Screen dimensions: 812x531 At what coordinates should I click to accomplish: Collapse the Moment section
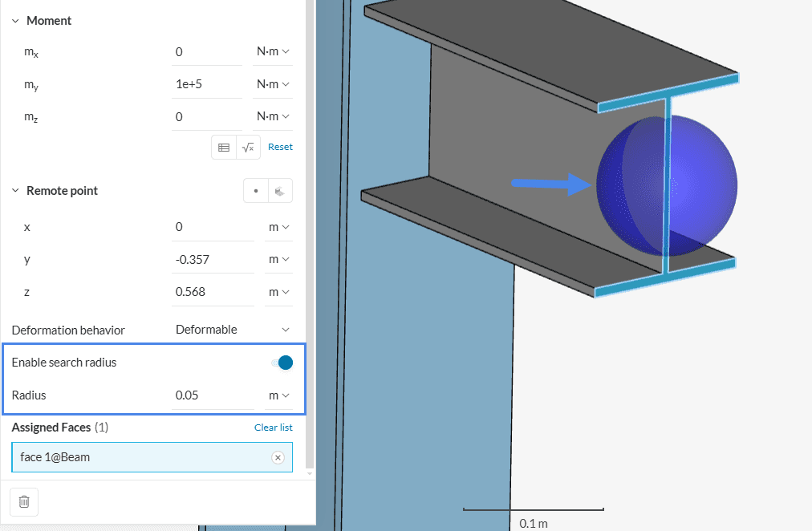(15, 21)
